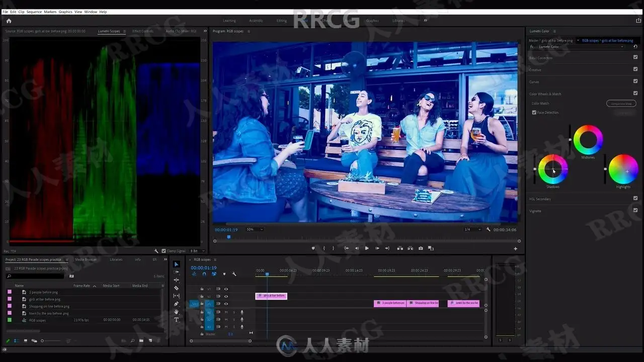
Task: Open the 50% zoom level dropdown
Action: pyautogui.click(x=255, y=229)
